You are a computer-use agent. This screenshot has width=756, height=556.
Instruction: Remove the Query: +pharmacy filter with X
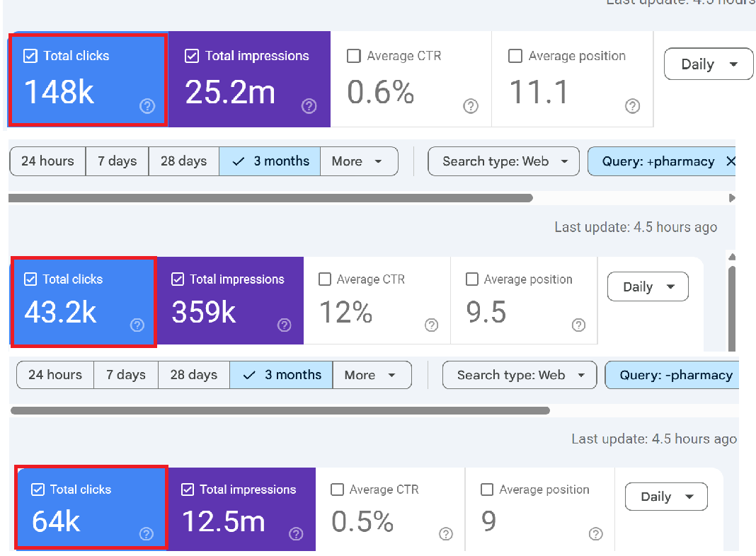(x=731, y=161)
